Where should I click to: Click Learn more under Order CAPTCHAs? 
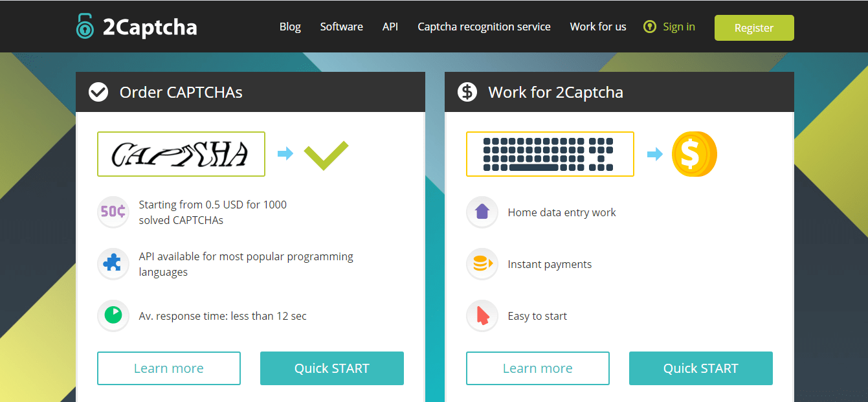pyautogui.click(x=169, y=368)
